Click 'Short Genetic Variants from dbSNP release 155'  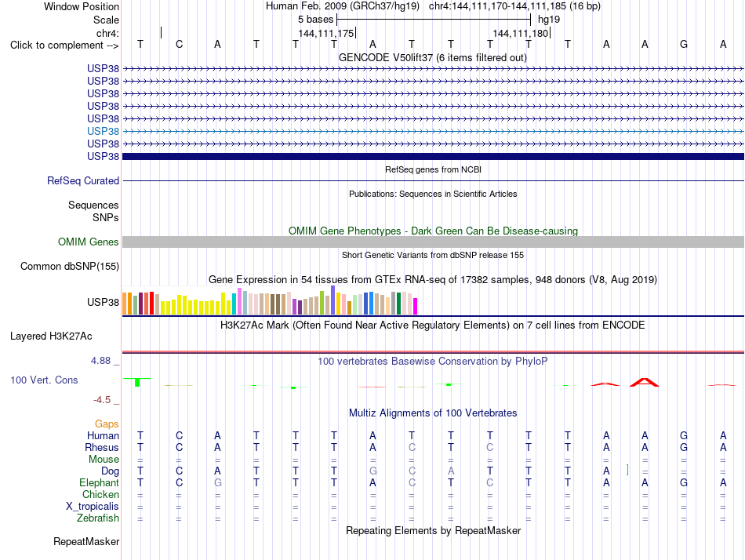point(433,255)
